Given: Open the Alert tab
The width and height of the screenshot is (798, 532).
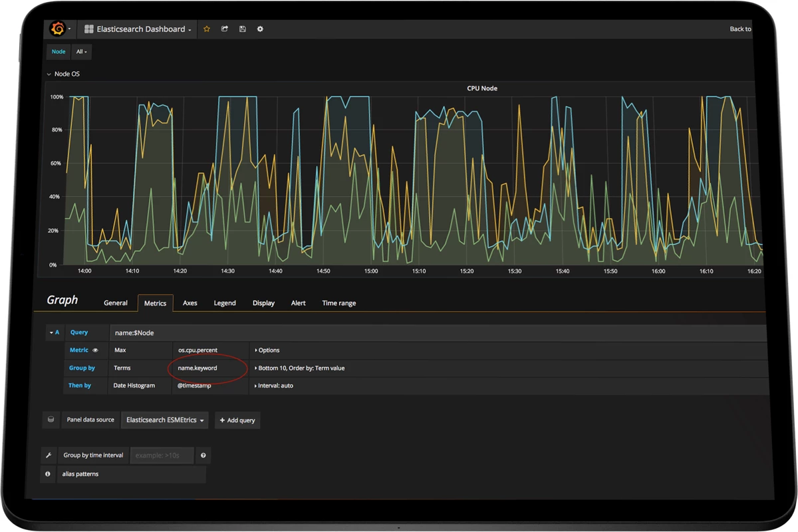Looking at the screenshot, I should pos(299,303).
